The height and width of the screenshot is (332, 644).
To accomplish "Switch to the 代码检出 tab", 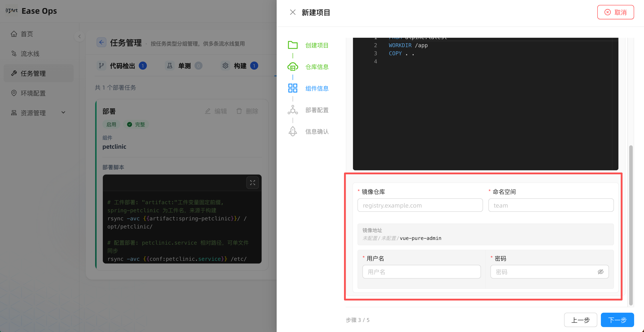I will (122, 66).
